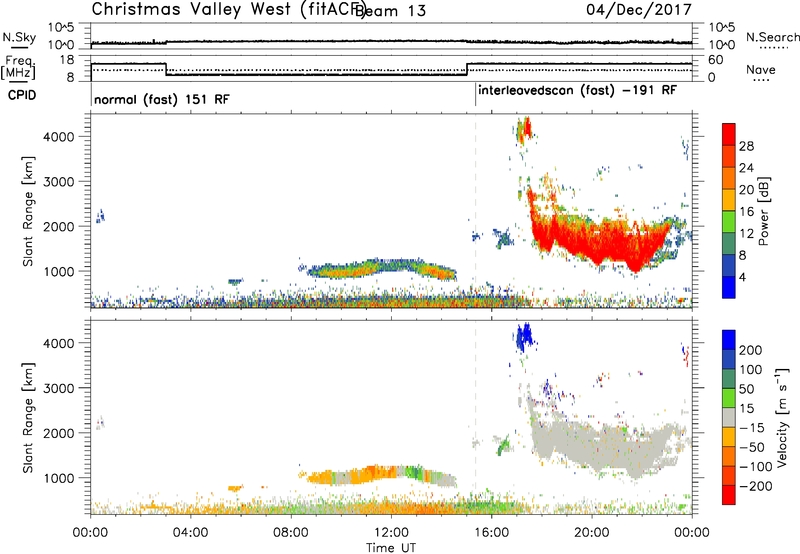
Task: Click the '60' Nave axis tick
Action: [x=715, y=60]
